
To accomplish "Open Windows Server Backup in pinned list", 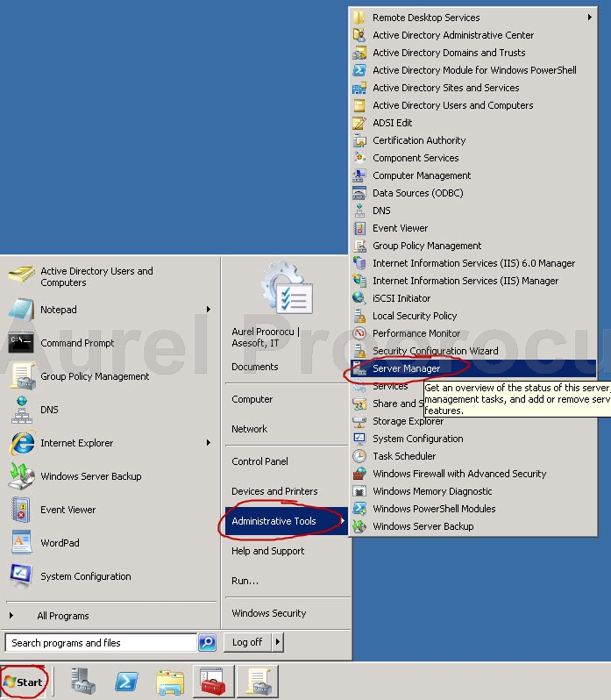I will tap(110, 476).
